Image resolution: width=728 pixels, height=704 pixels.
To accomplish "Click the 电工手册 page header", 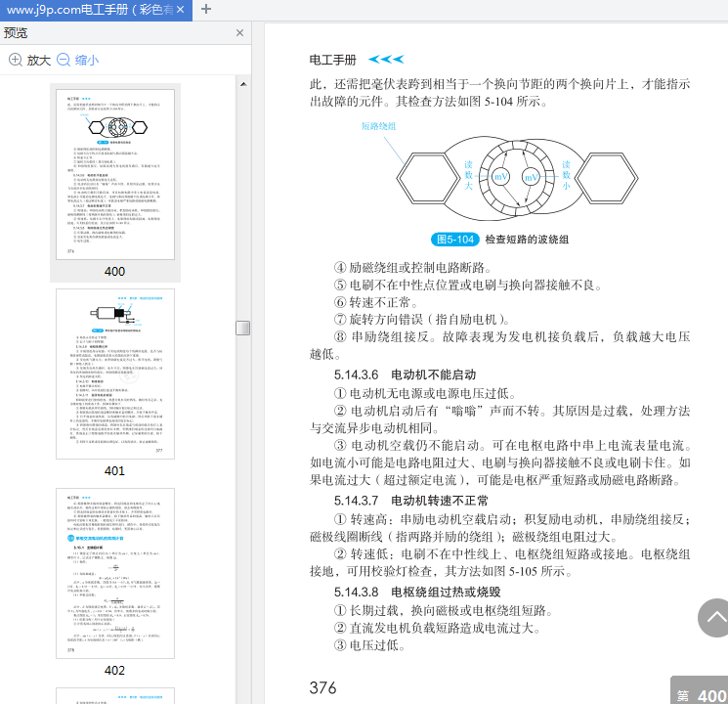I will pyautogui.click(x=333, y=60).
